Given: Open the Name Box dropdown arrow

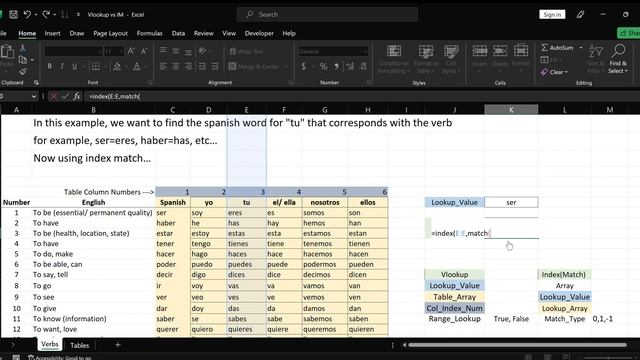Looking at the screenshot, I should (33, 96).
